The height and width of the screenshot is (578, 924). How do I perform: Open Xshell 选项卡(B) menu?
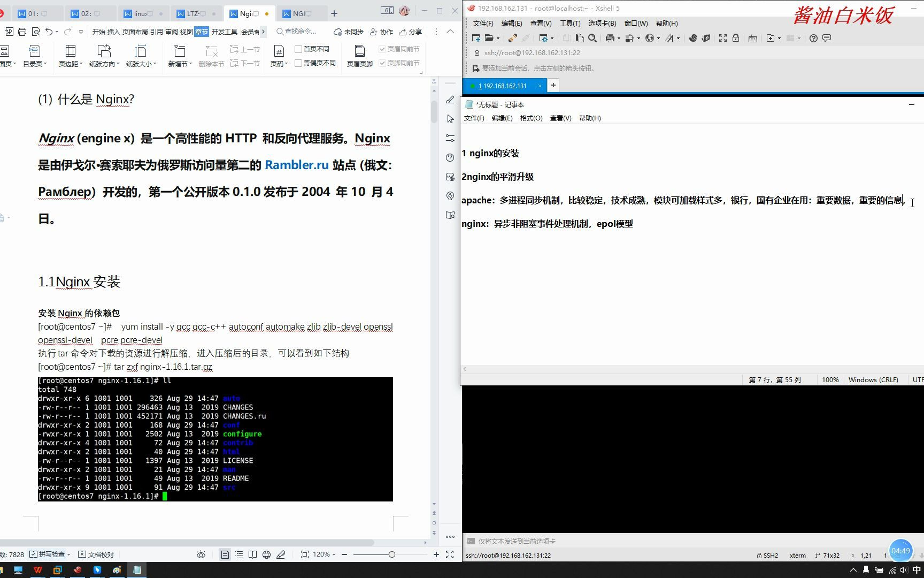coord(602,23)
